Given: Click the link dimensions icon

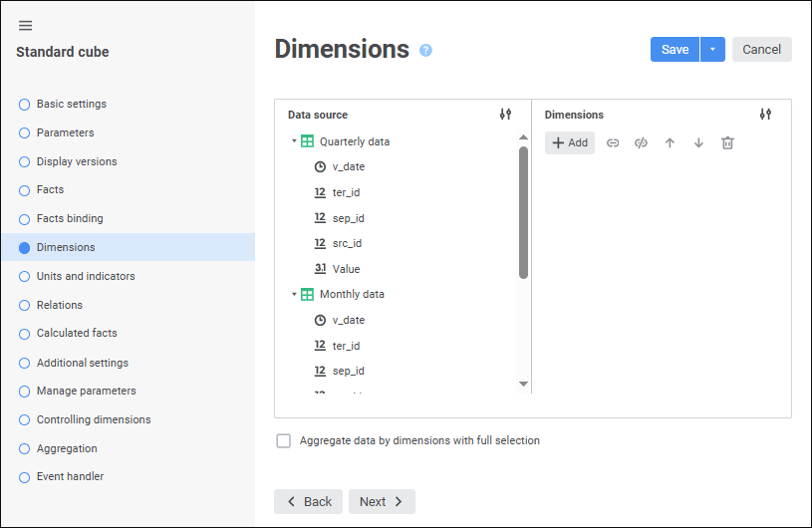Looking at the screenshot, I should point(613,143).
